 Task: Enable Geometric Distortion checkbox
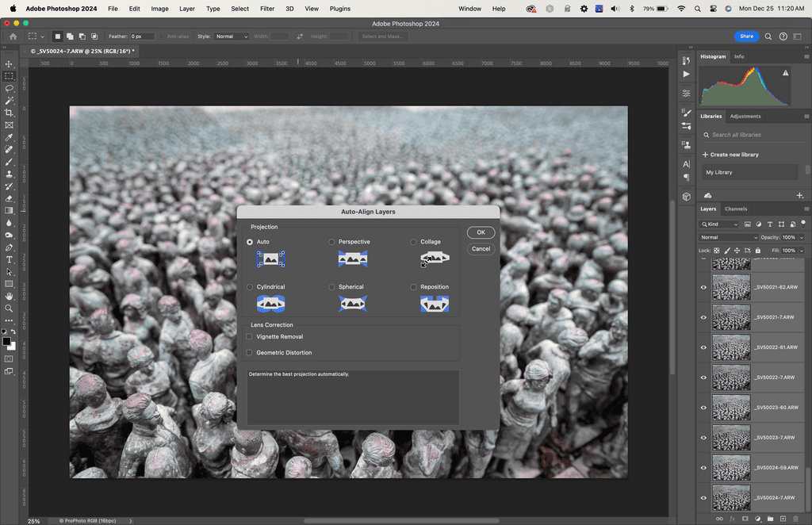(x=249, y=353)
